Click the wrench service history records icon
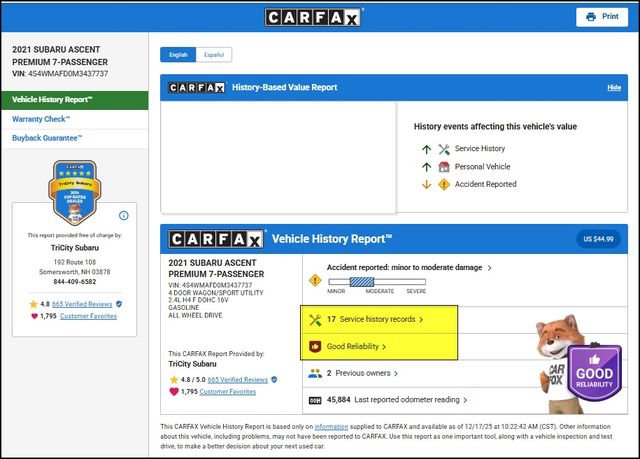The height and width of the screenshot is (459, 640). click(315, 319)
